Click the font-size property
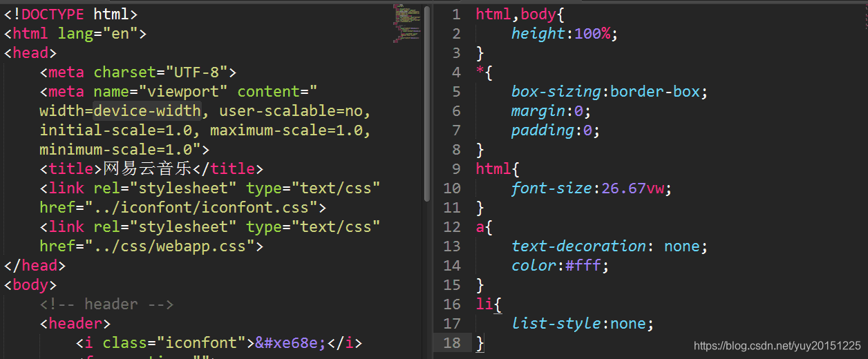Viewport: 868px width, 359px height. point(551,188)
